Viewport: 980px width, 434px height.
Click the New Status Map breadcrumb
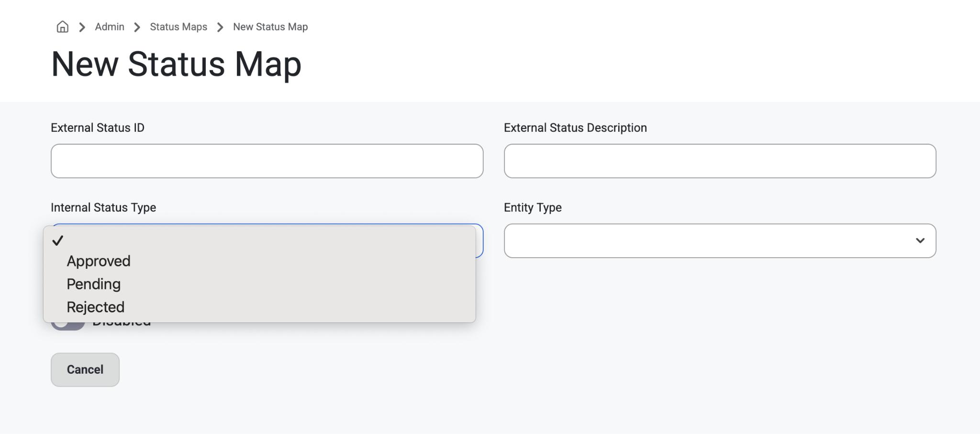270,27
